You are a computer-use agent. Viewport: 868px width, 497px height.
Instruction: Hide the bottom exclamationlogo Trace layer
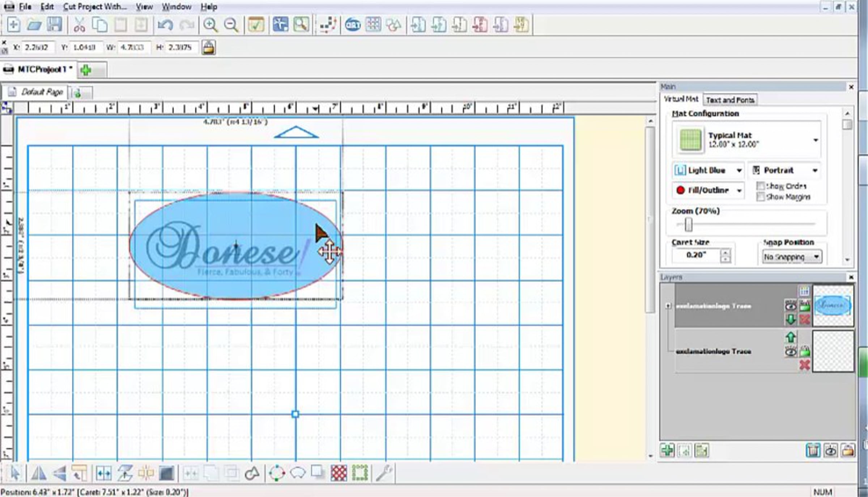tap(791, 351)
